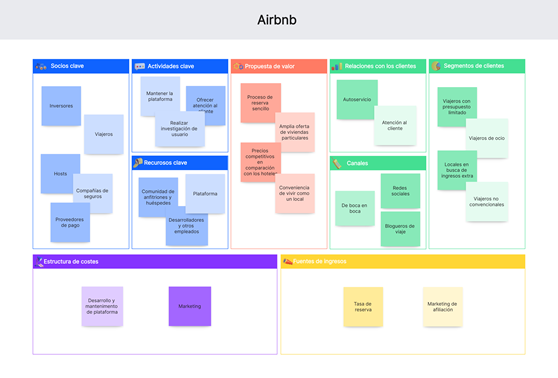Image resolution: width=558 pixels, height=378 pixels.
Task: Click the Canales section title
Action: pos(357,163)
